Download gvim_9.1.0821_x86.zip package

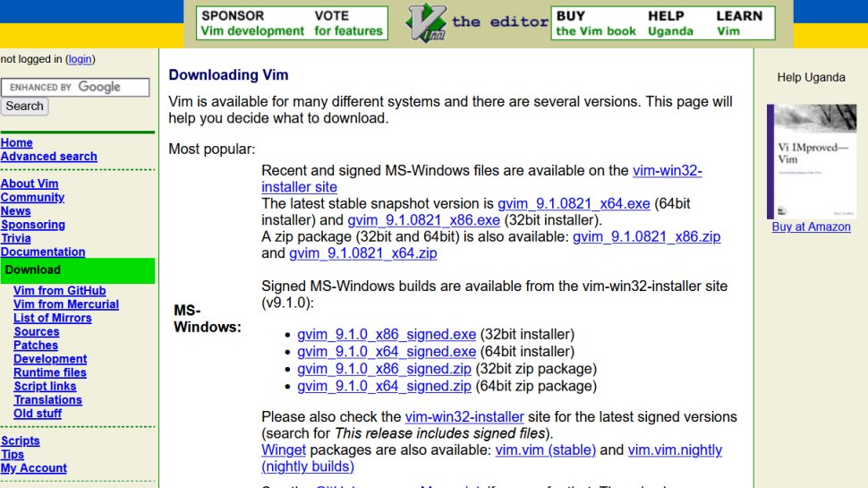[647, 236]
